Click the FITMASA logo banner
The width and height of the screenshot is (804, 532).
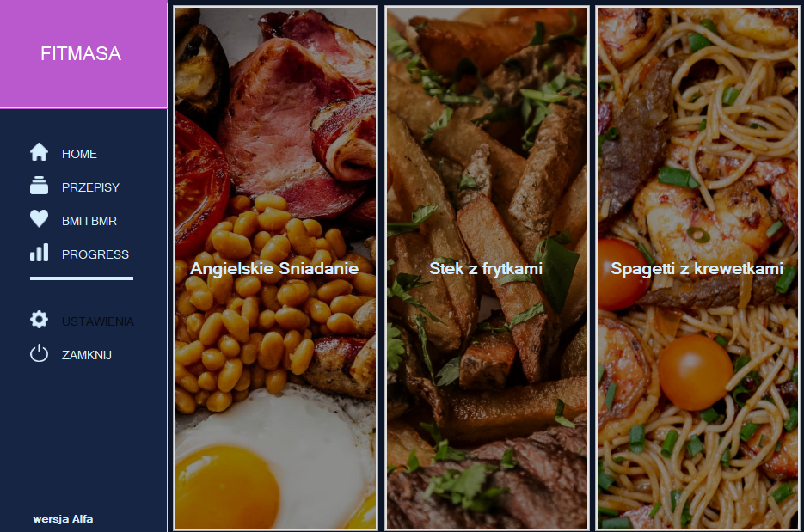83,55
